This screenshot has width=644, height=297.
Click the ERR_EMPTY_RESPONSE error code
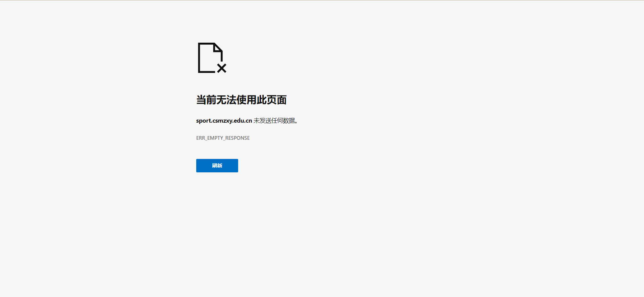(223, 138)
